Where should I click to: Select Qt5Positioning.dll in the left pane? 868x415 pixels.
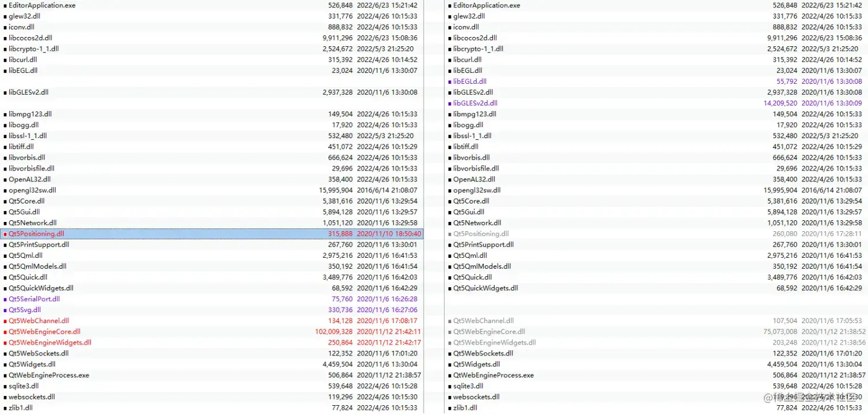click(36, 234)
